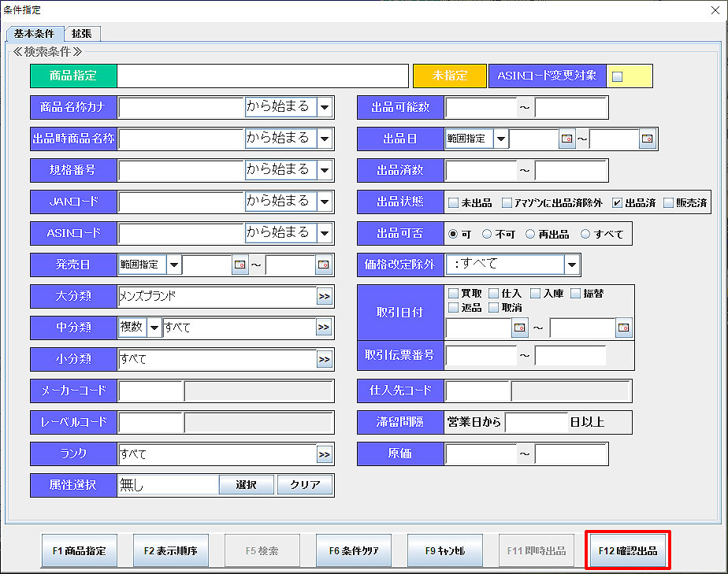
Task: Open ランク selection arrow button
Action: [324, 454]
